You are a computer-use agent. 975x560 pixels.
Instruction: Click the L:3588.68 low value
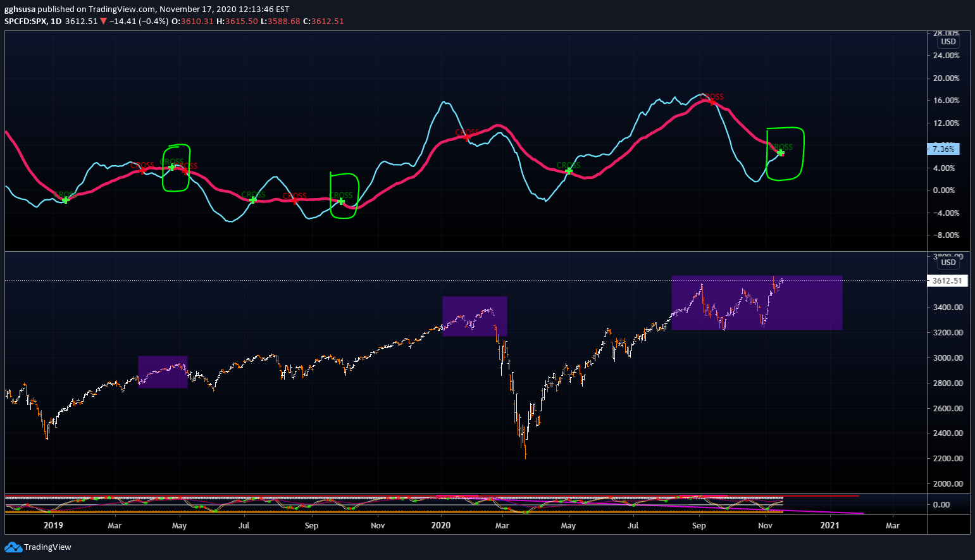coord(280,21)
